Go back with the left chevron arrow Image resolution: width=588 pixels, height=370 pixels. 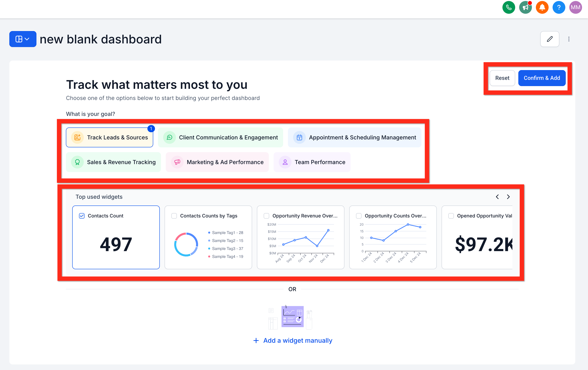pos(497,197)
